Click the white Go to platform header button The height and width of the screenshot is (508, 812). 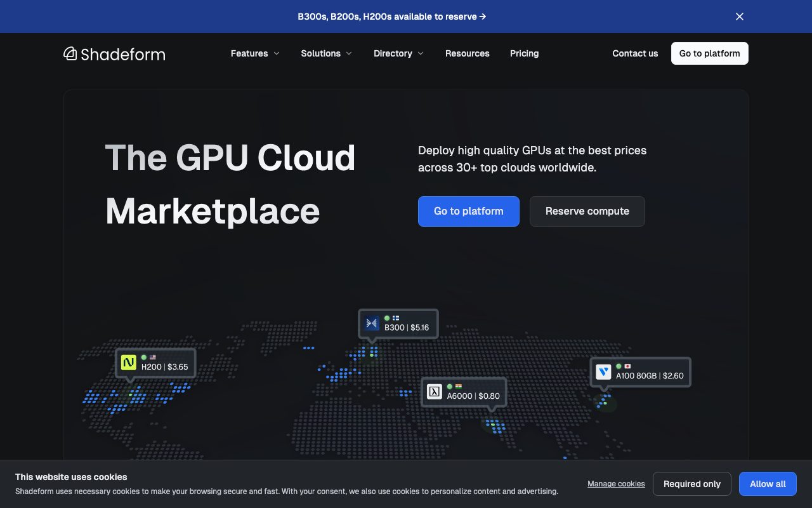710,53
